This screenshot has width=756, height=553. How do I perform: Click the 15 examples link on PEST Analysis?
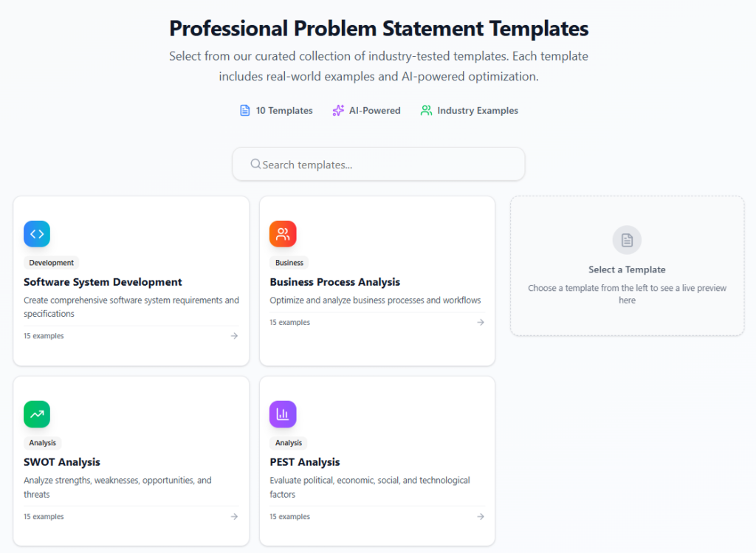[x=289, y=516]
